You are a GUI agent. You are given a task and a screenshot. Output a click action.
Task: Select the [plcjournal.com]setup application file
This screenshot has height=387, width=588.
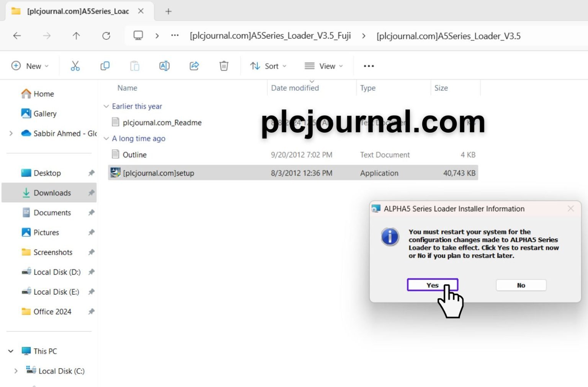pos(158,173)
